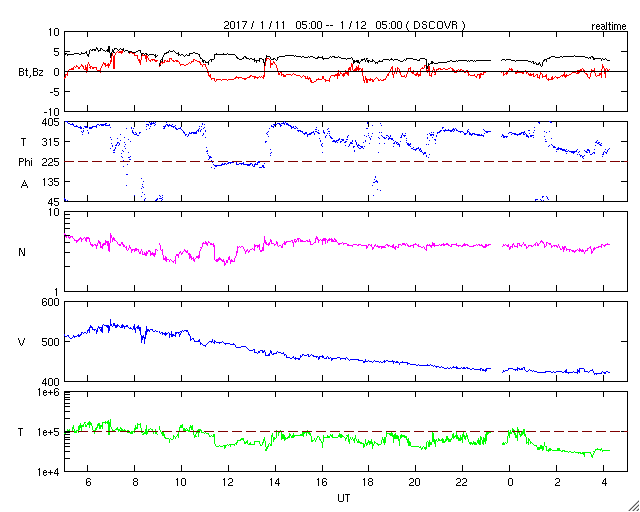Click the '2' hour tick on UT axis
Viewport: 640px width, 512px height.
[x=557, y=482]
